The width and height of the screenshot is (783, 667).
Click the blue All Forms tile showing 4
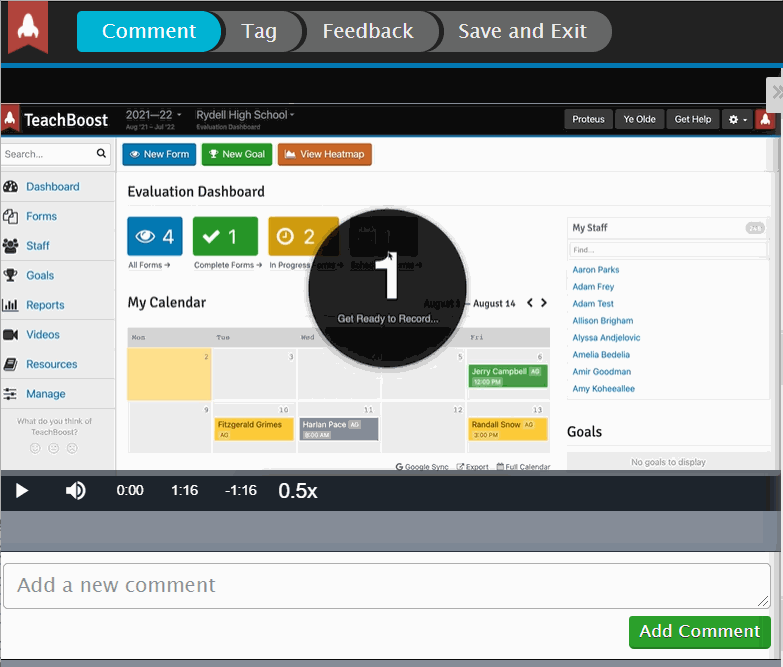pyautogui.click(x=155, y=236)
